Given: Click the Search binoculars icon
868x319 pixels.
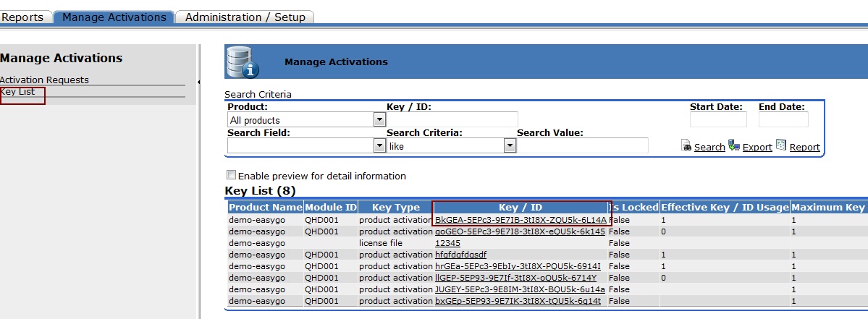Looking at the screenshot, I should point(686,145).
